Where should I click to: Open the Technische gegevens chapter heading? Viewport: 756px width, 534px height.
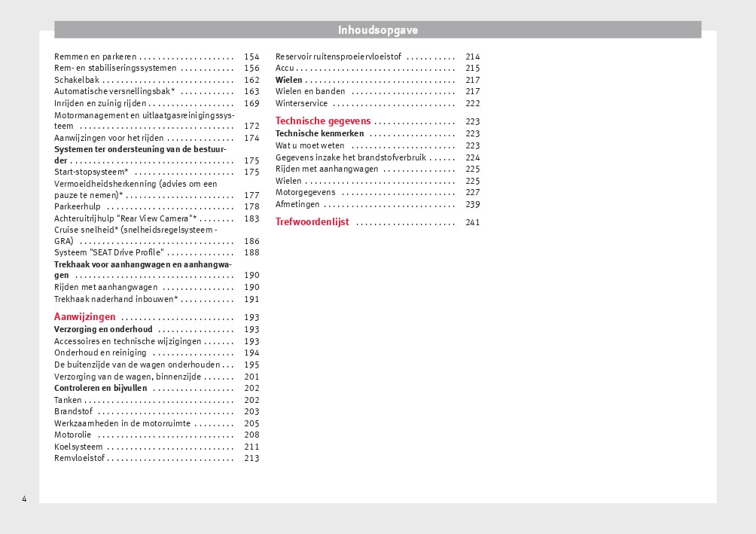click(323, 121)
